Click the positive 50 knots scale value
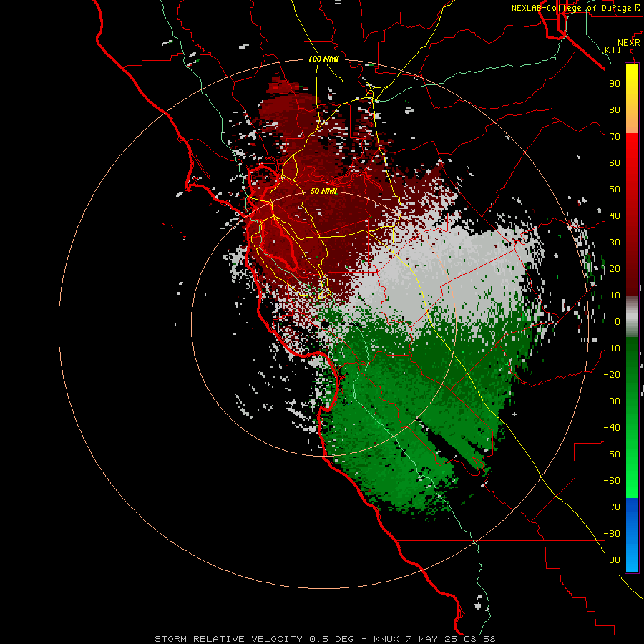Screen dimensions: 644x644 point(615,190)
